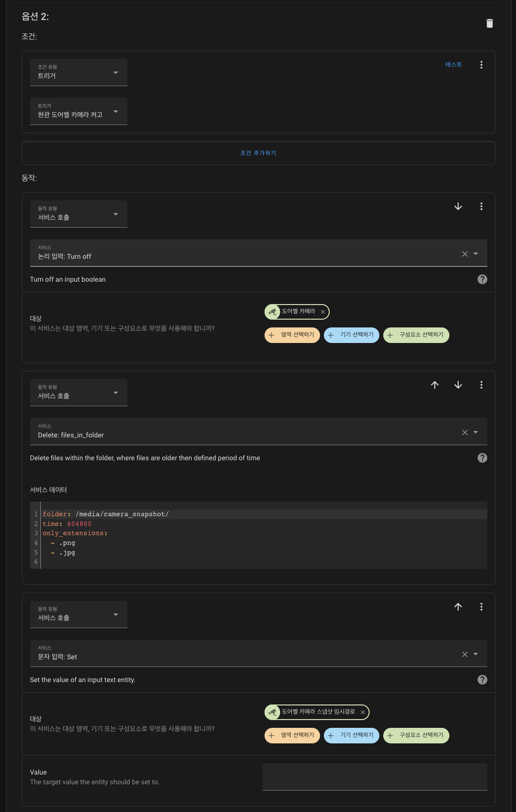This screenshot has width=516, height=812.
Task: Open the second action's 동작 유형 dropdown
Action: coord(78,393)
